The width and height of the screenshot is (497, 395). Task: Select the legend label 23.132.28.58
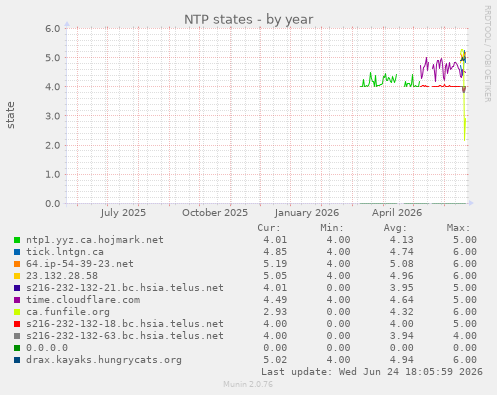coord(62,276)
